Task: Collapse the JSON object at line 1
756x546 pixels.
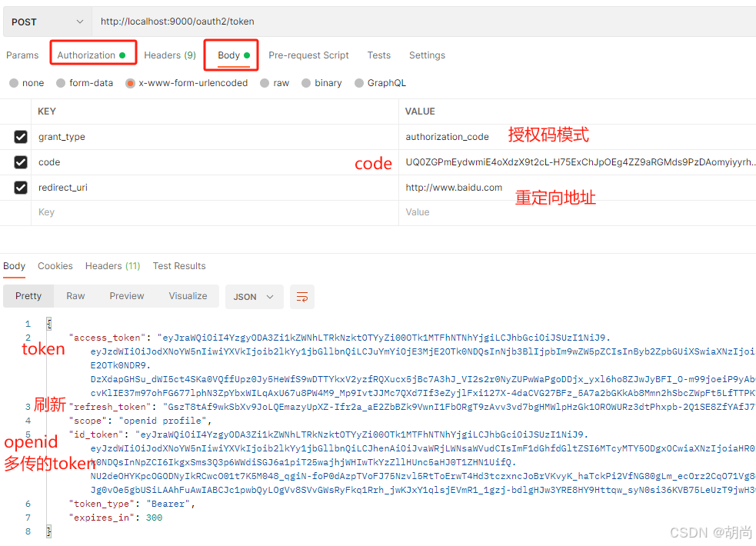Action: tap(48, 324)
